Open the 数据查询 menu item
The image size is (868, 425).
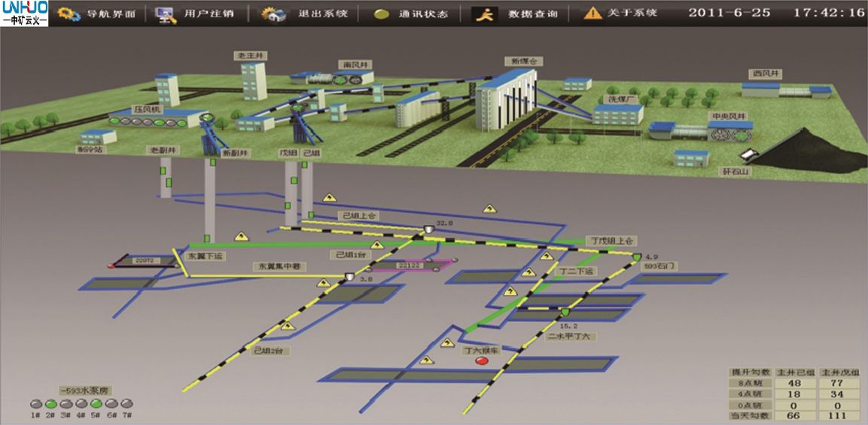[532, 14]
